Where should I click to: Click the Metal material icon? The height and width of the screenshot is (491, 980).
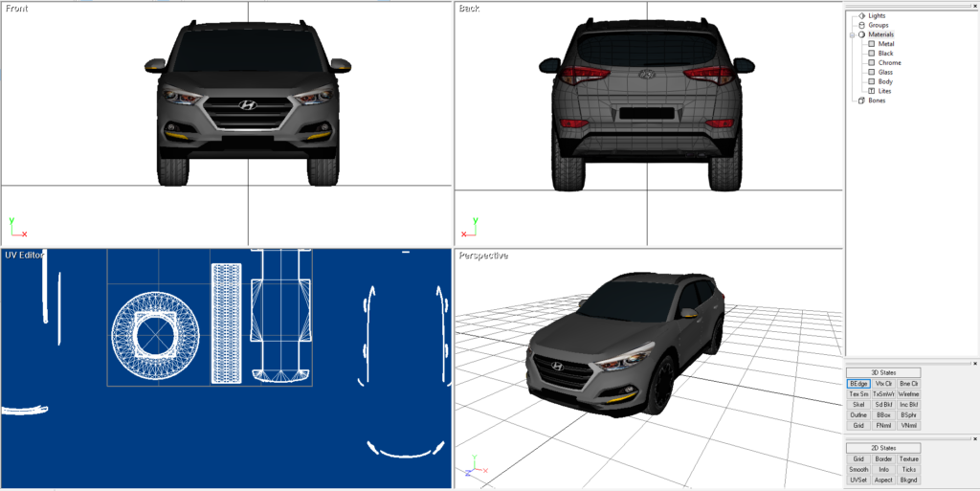coord(871,44)
